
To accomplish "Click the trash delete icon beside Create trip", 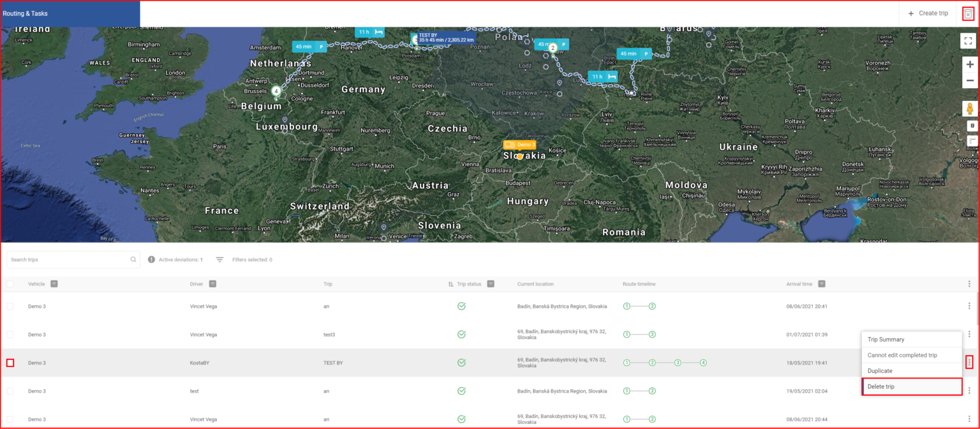I will (968, 13).
